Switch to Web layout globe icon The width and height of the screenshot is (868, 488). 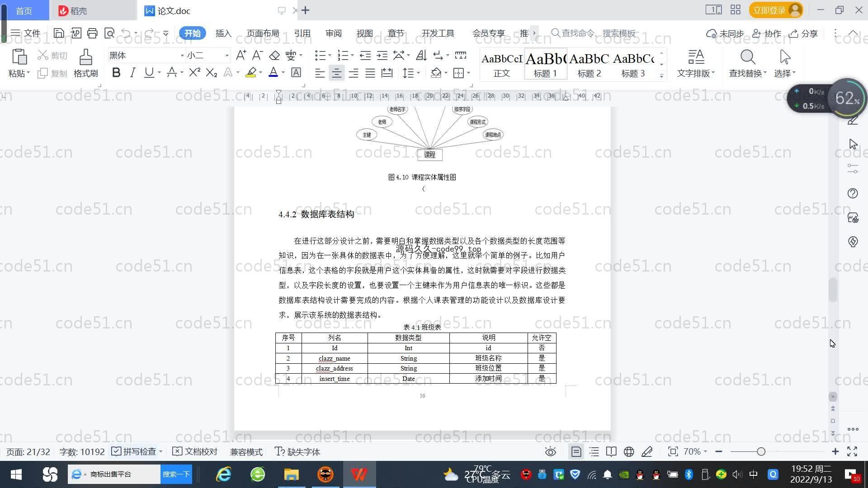[629, 452]
